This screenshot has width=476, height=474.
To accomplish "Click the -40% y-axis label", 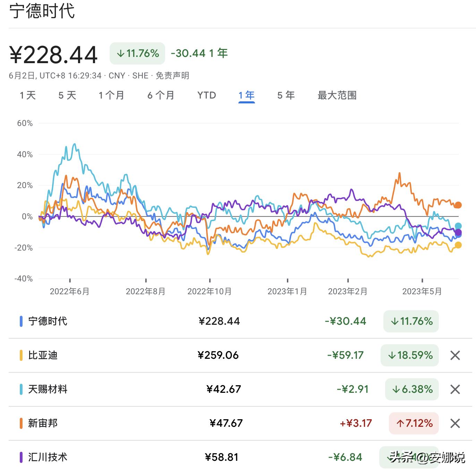I will tap(24, 279).
